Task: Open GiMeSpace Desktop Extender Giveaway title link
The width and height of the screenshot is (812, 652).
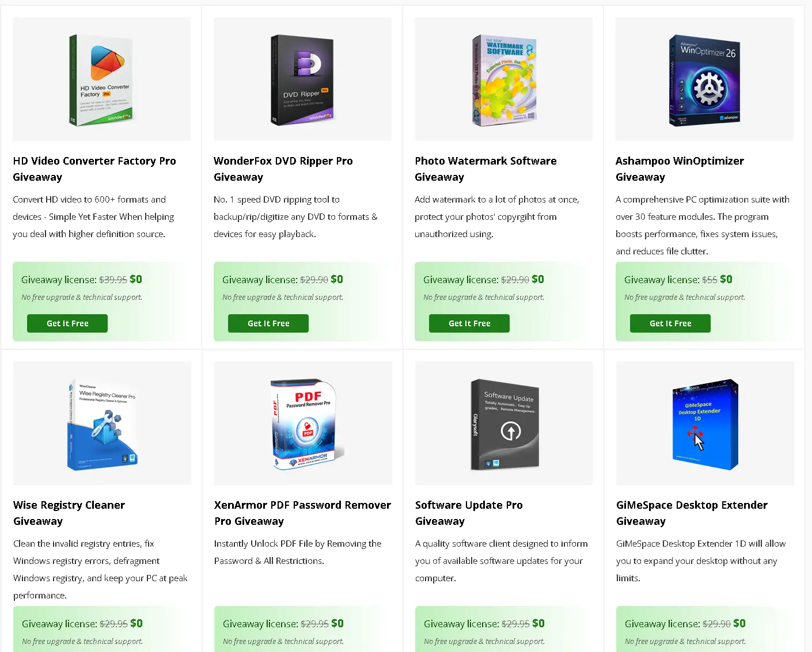Action: (x=692, y=513)
